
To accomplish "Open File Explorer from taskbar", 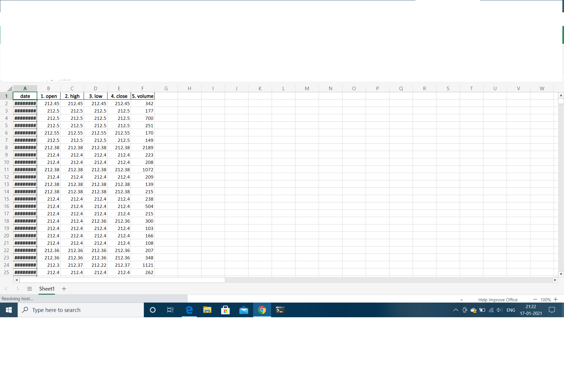I will [x=207, y=310].
